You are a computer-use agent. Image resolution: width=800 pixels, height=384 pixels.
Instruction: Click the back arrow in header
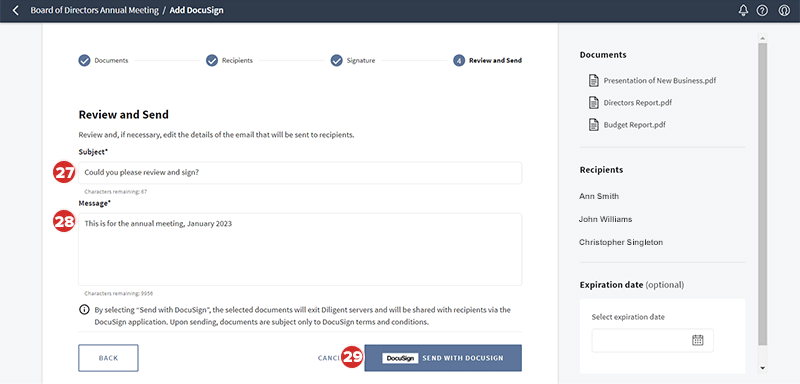[x=15, y=10]
